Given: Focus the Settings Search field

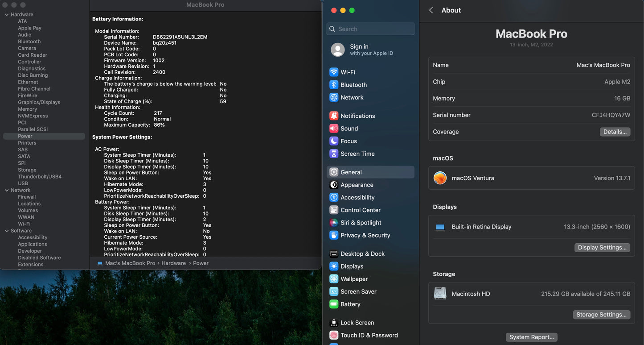Looking at the screenshot, I should [x=370, y=29].
